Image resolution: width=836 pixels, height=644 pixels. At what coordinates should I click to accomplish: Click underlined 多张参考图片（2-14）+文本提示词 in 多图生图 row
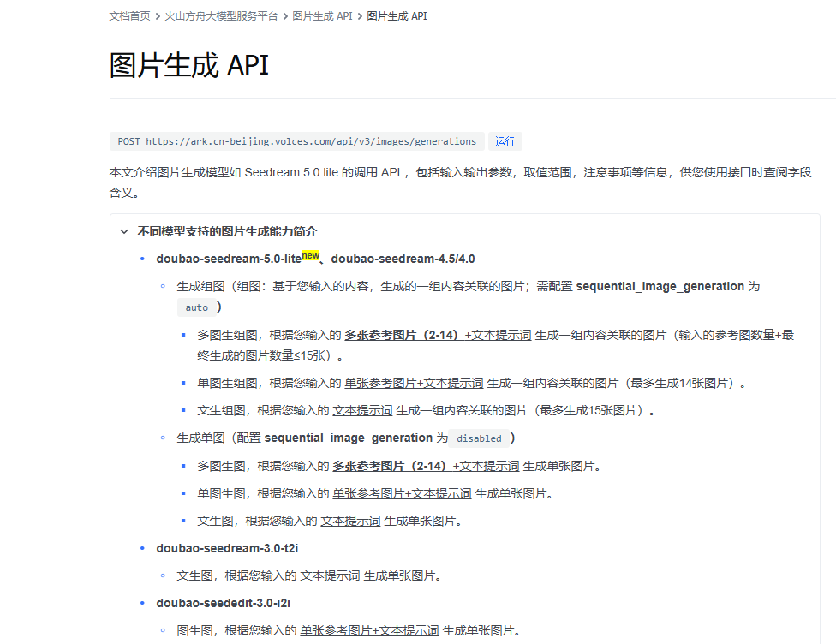point(426,467)
